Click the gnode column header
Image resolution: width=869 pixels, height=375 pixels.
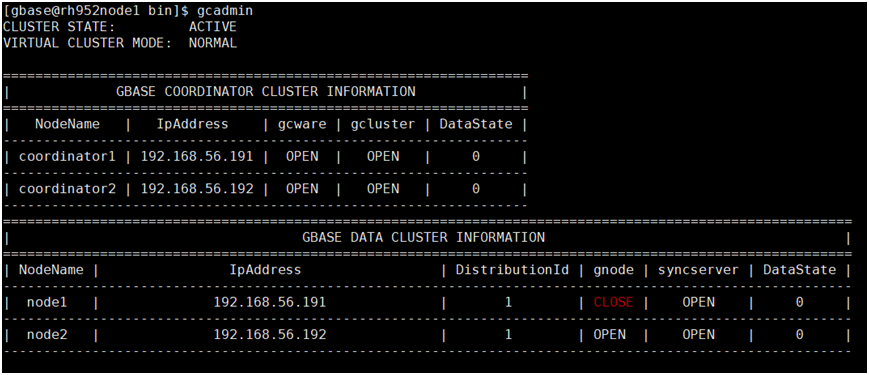click(x=613, y=270)
